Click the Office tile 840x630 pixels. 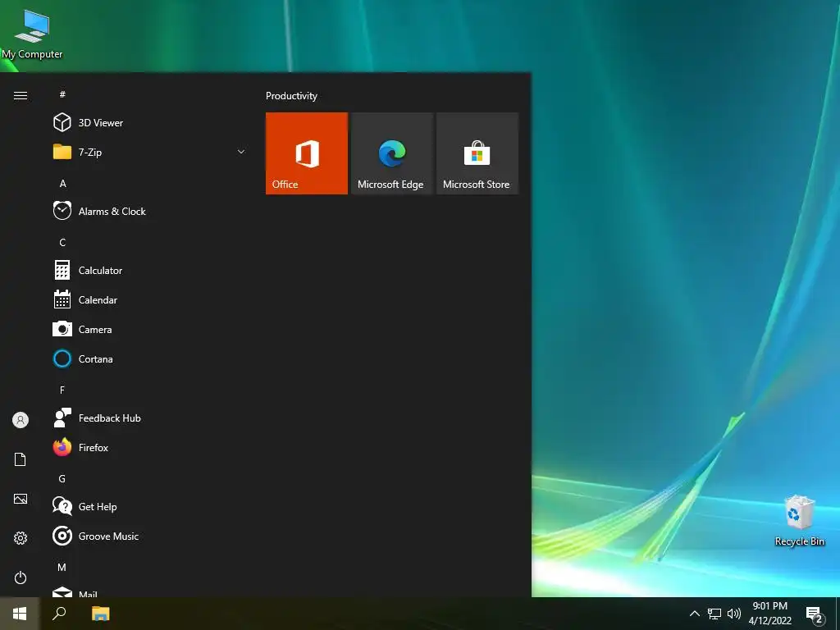point(307,153)
